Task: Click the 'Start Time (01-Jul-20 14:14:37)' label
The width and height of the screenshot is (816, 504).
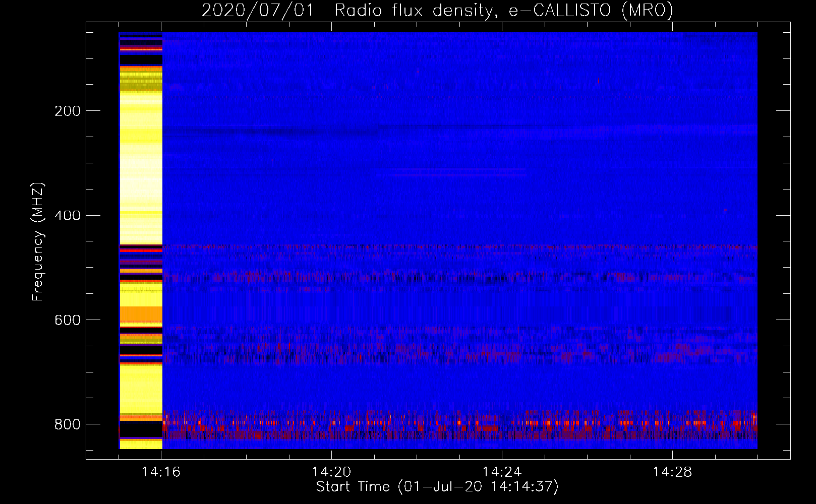Action: (x=437, y=487)
